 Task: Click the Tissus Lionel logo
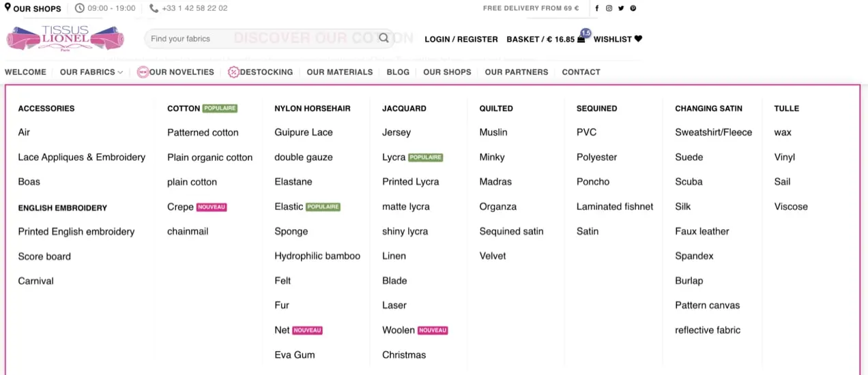coord(66,38)
